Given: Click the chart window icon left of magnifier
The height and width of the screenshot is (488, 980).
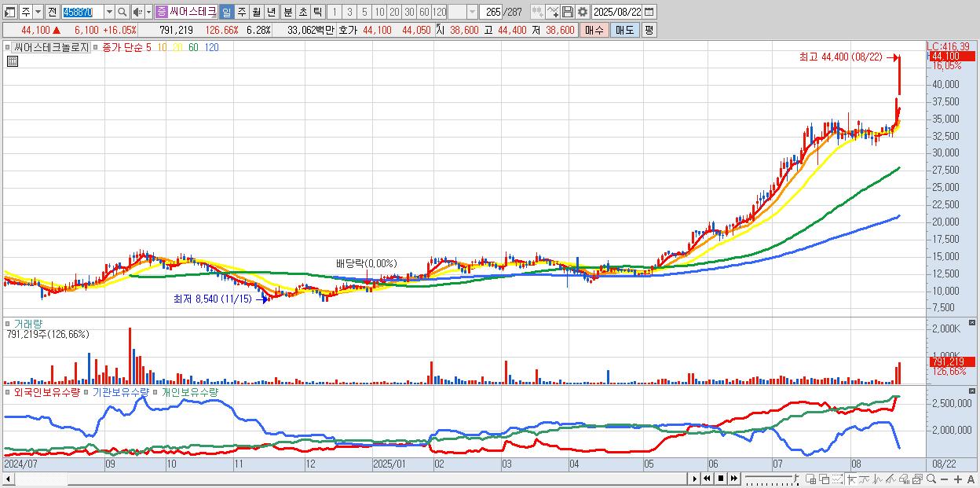Looking at the screenshot, I should pos(917,479).
